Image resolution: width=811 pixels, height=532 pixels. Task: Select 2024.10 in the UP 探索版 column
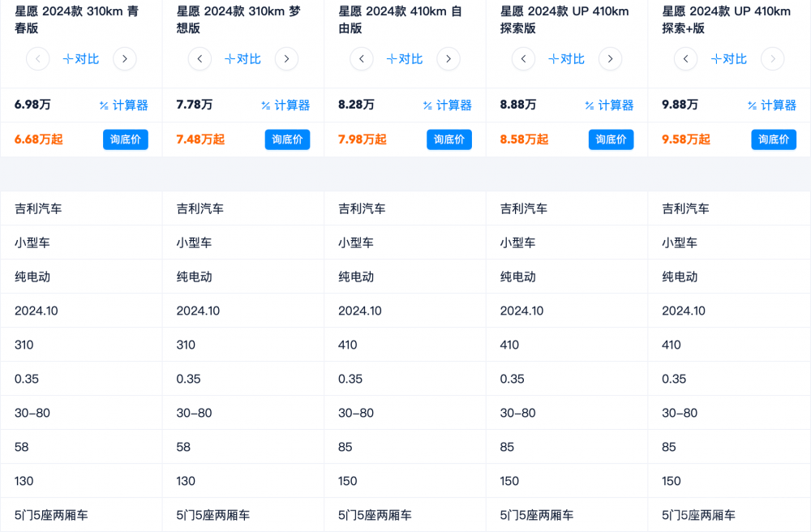[x=521, y=311]
